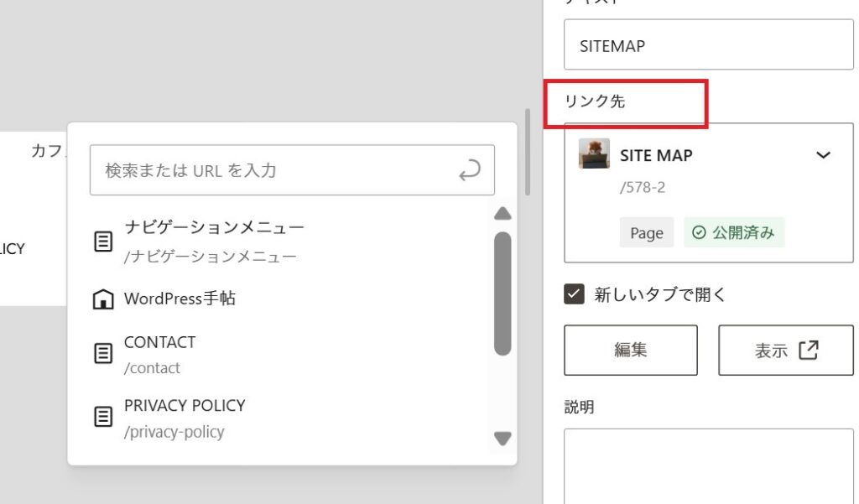The image size is (859, 504).
Task: Click the 編集 button
Action: click(631, 350)
